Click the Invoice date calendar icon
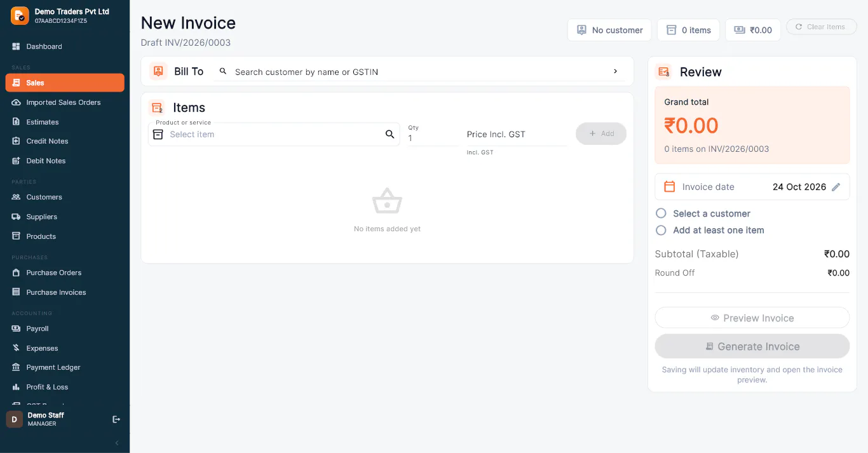The height and width of the screenshot is (453, 868). click(669, 187)
